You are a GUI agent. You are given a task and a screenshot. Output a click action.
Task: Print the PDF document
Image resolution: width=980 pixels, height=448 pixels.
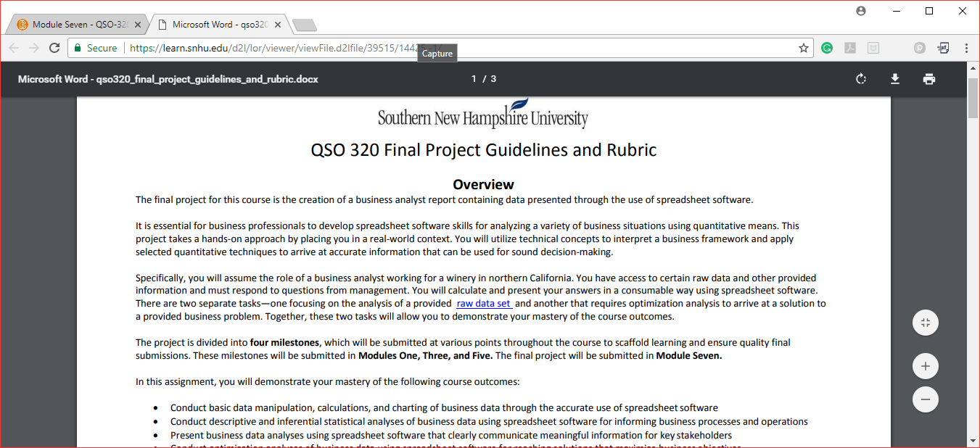click(929, 79)
